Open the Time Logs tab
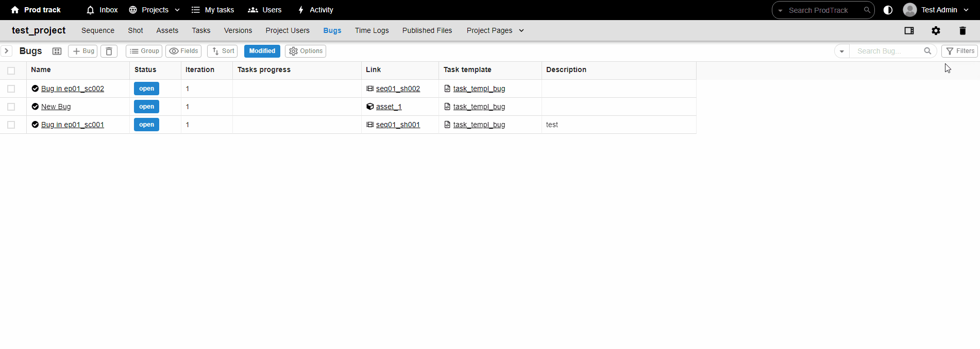980x349 pixels. pyautogui.click(x=372, y=30)
